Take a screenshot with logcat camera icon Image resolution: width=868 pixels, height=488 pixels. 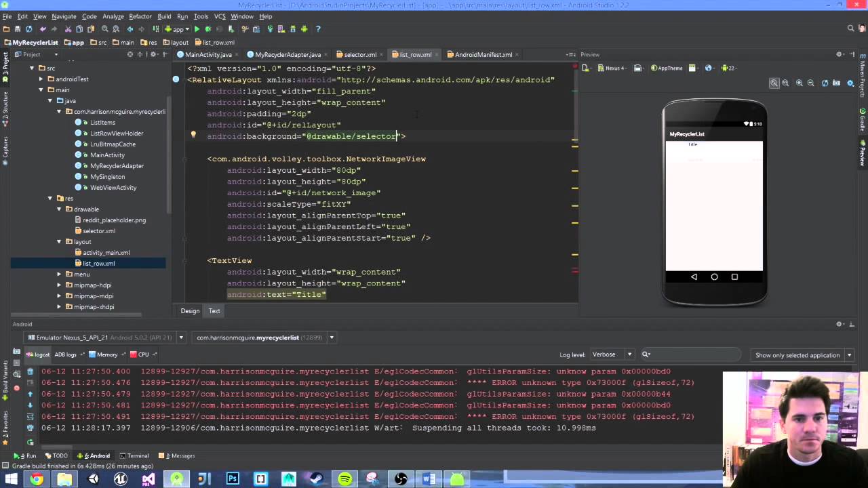17,352
